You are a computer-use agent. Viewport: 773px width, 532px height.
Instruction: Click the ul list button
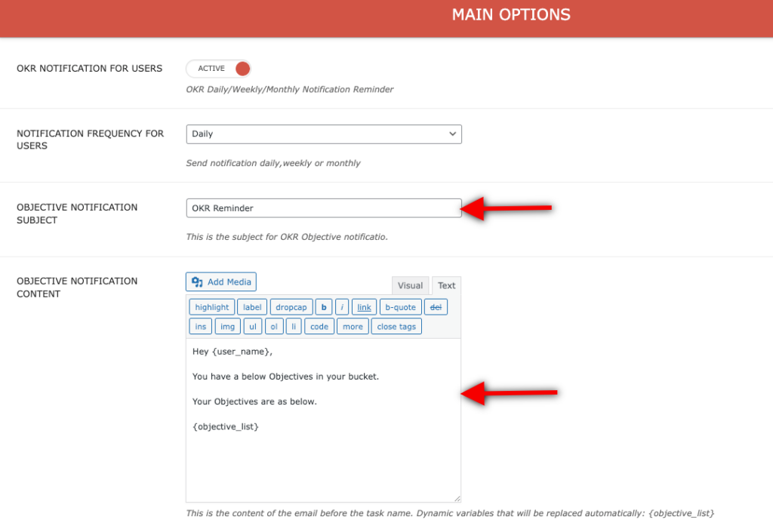coord(253,327)
